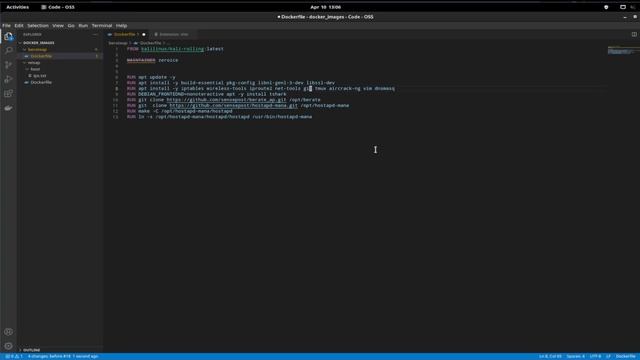Image resolution: width=640 pixels, height=360 pixels.
Task: Open the Docker view in activity bar
Action: click(8, 108)
